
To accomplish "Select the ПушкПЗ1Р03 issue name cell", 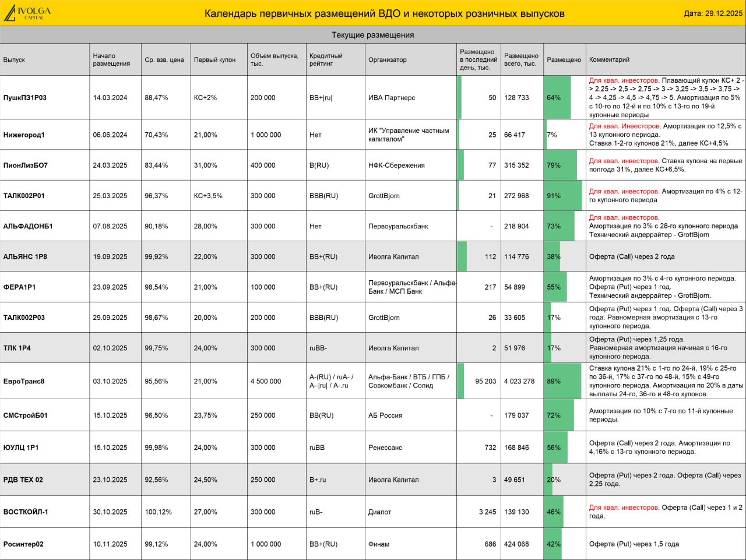I will tap(45, 97).
